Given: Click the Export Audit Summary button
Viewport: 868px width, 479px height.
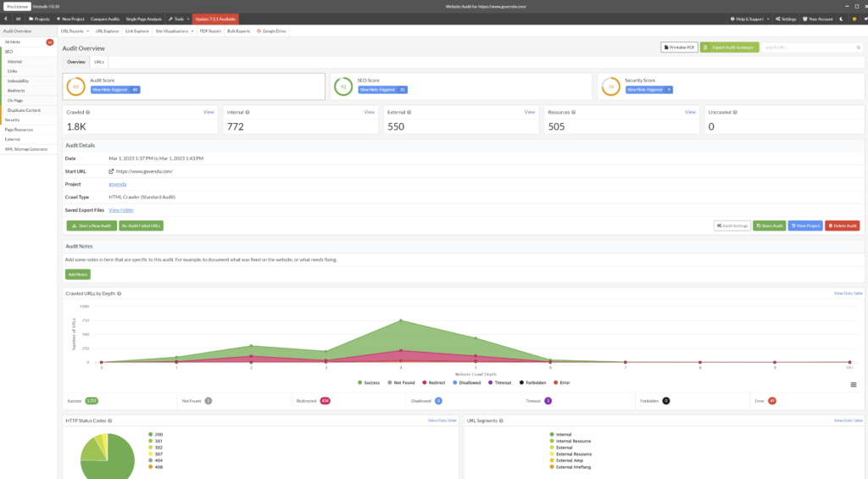Looking at the screenshot, I should point(729,47).
